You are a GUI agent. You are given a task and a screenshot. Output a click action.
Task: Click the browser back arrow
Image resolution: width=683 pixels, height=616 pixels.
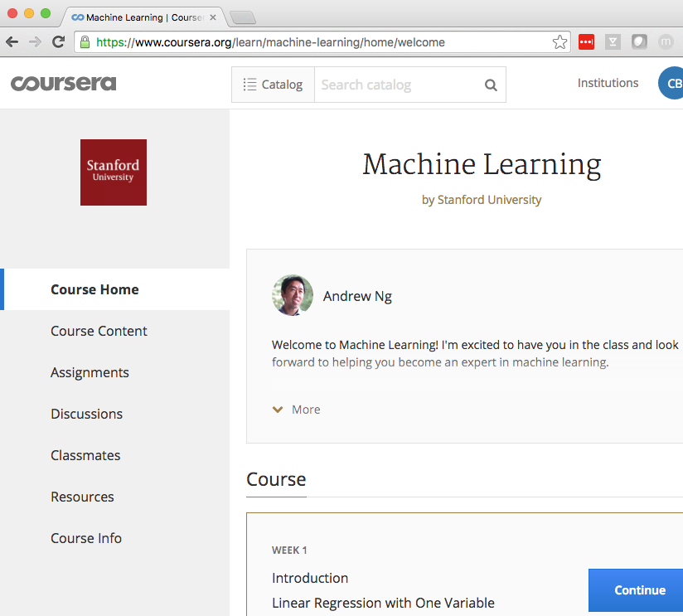tap(12, 42)
